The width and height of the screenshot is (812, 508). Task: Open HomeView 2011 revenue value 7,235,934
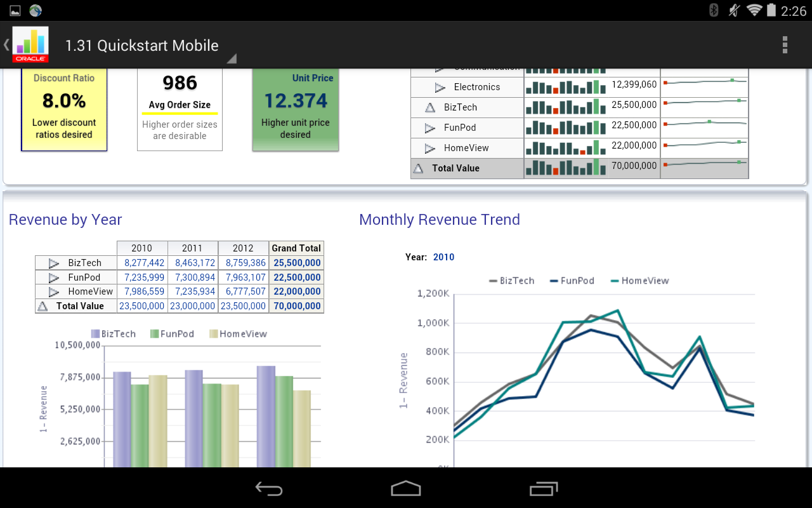195,291
